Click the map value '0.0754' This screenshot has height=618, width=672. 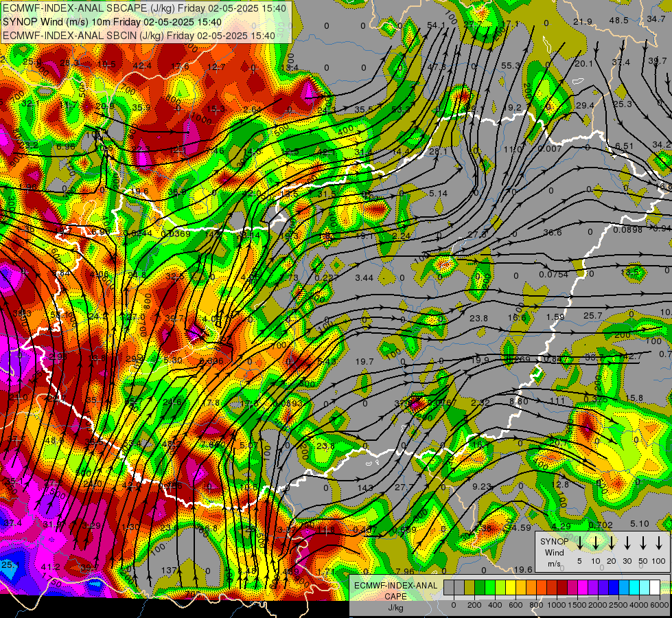point(554,275)
